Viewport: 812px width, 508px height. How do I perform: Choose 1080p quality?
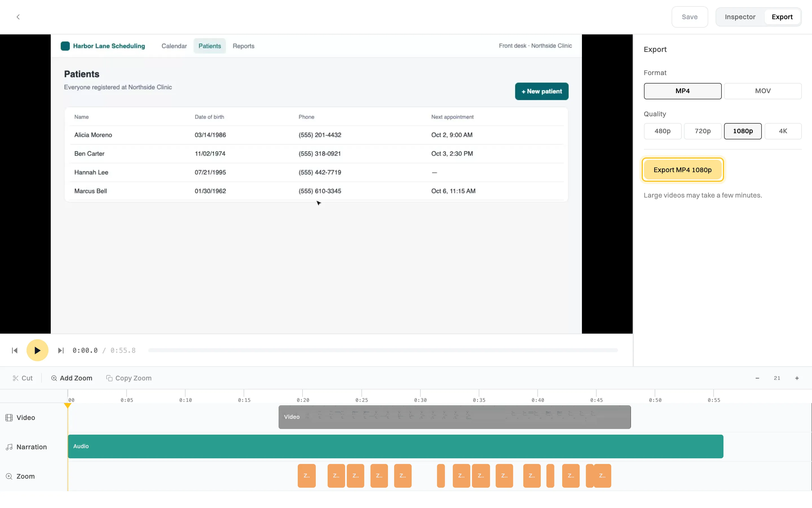pos(743,131)
